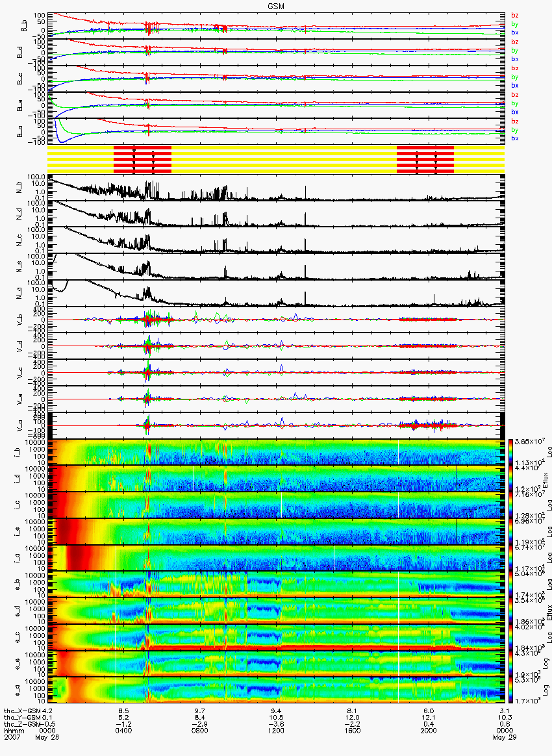Select the B_a panel axis label
The image size is (552, 756).
pos(19,132)
